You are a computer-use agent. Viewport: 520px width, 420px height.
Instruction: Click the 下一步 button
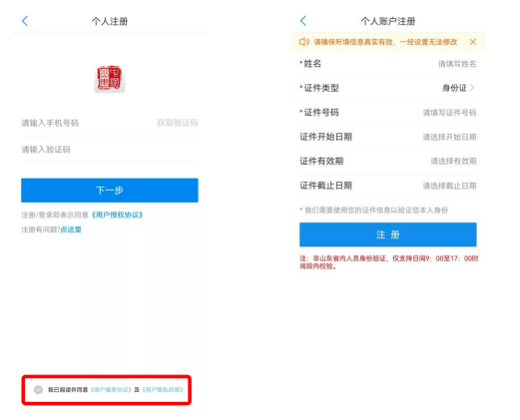point(110,191)
